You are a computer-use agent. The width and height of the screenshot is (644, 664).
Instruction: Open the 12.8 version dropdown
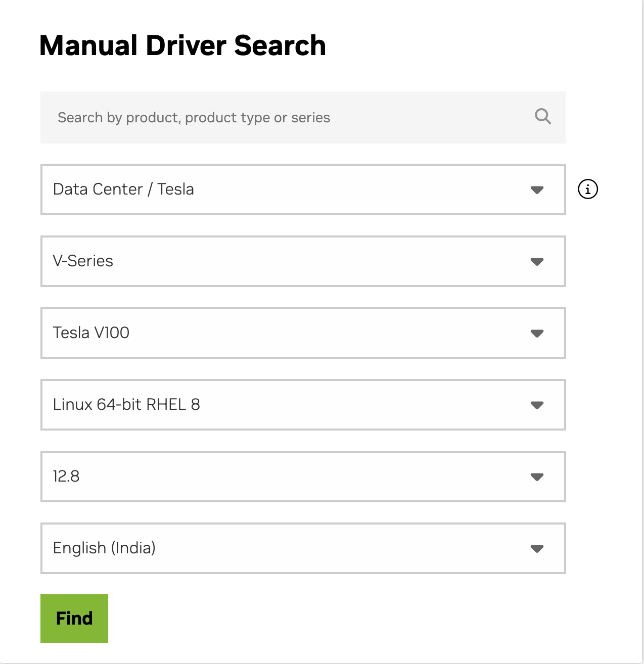[302, 477]
